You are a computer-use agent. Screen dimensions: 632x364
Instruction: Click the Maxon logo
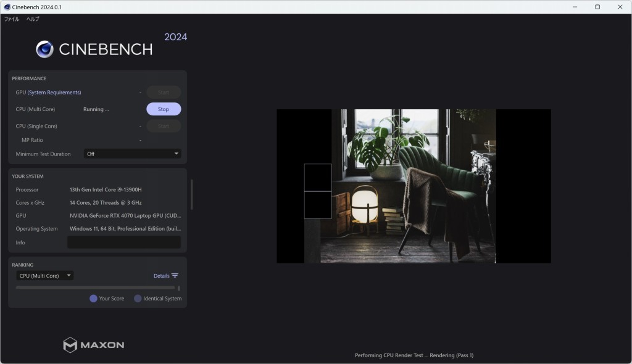pyautogui.click(x=94, y=345)
